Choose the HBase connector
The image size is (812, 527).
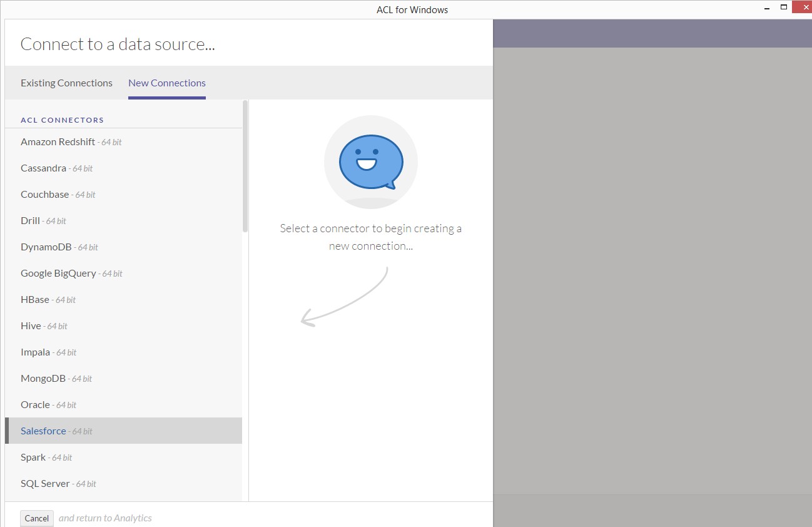[36, 299]
